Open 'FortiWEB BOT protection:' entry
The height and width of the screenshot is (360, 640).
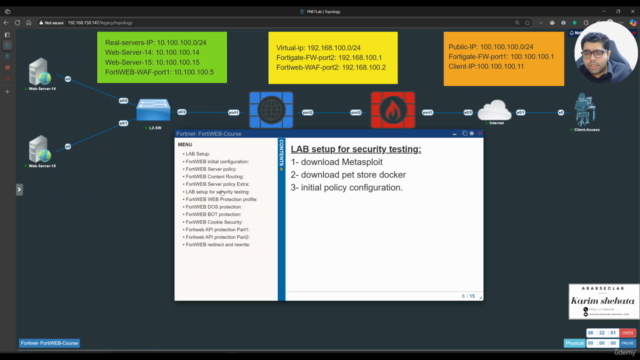pyautogui.click(x=213, y=214)
